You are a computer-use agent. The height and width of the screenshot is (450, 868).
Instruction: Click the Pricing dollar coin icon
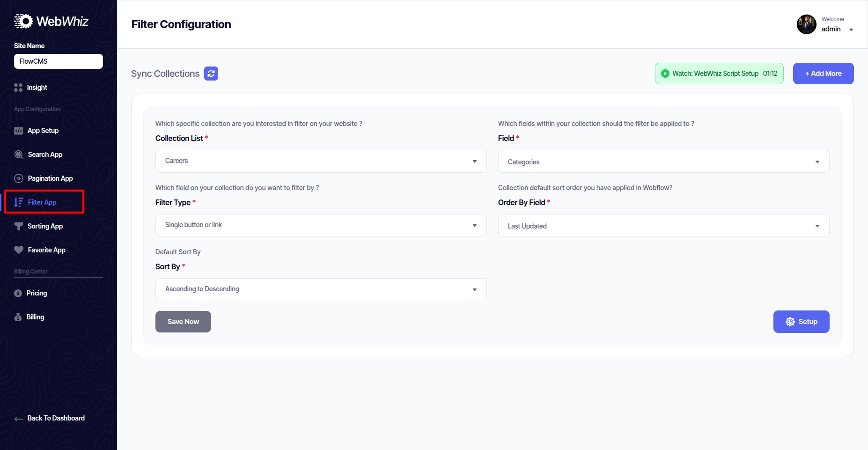(18, 293)
